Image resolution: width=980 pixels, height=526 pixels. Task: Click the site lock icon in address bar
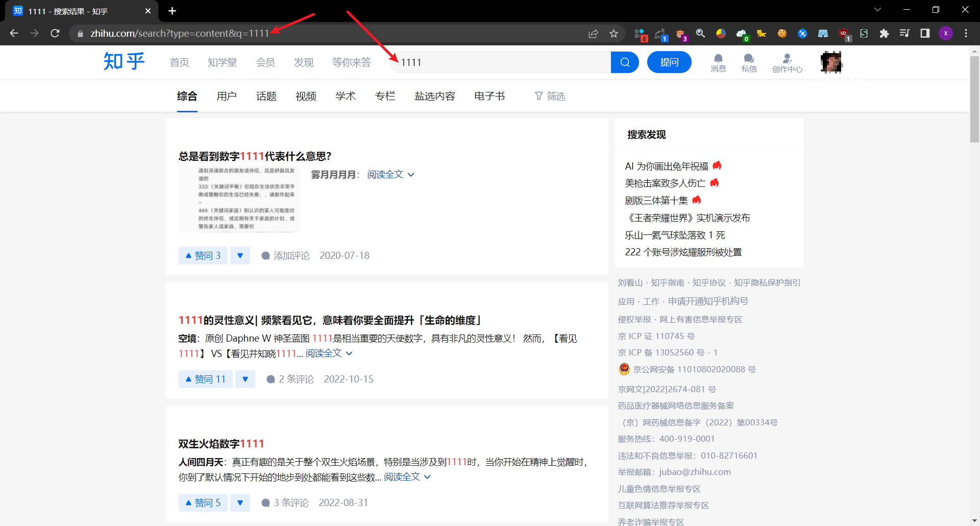(80, 34)
